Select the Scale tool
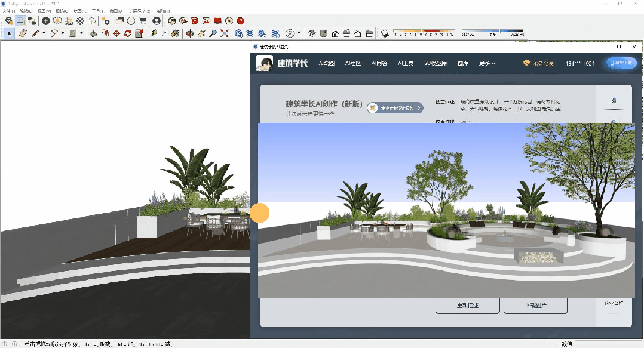 point(139,33)
